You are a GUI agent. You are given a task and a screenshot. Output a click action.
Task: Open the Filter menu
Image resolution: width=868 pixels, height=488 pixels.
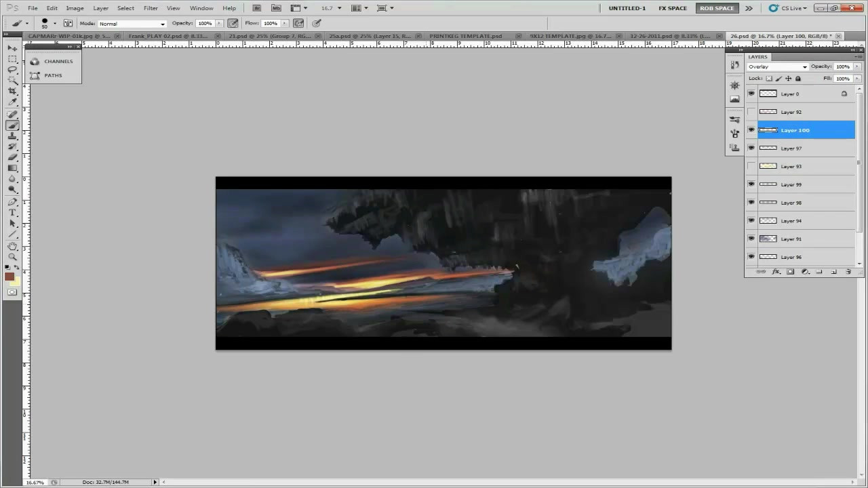tap(151, 8)
